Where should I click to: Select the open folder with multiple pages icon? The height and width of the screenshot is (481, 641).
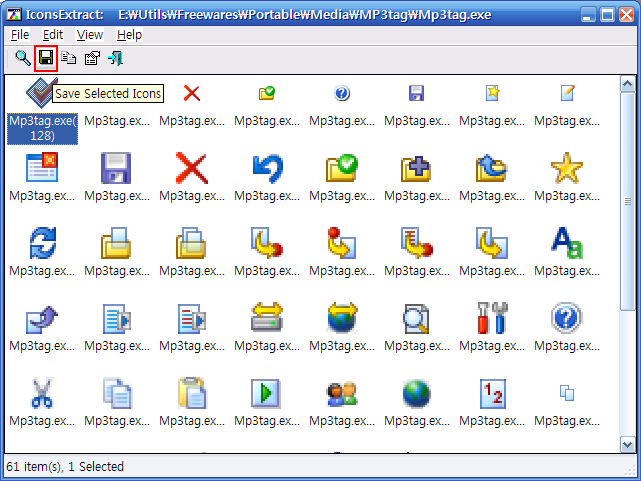pyautogui.click(x=192, y=243)
